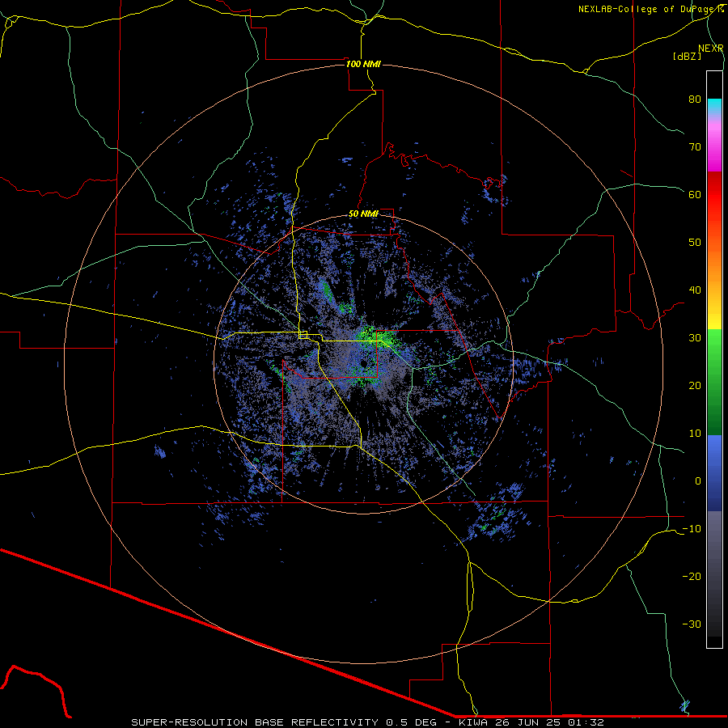Click the -30 value on the color scale
Viewport: 728px width, 728px height.
tap(692, 624)
